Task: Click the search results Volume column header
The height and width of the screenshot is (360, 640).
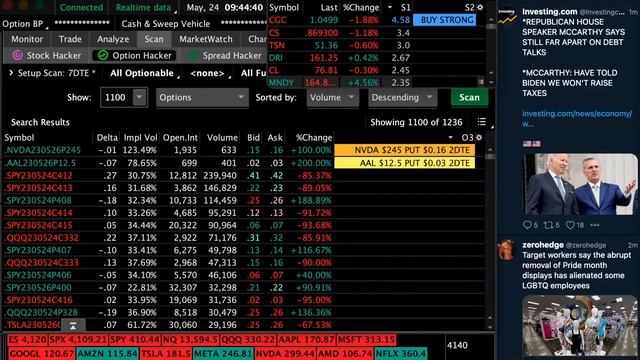Action: [222, 138]
